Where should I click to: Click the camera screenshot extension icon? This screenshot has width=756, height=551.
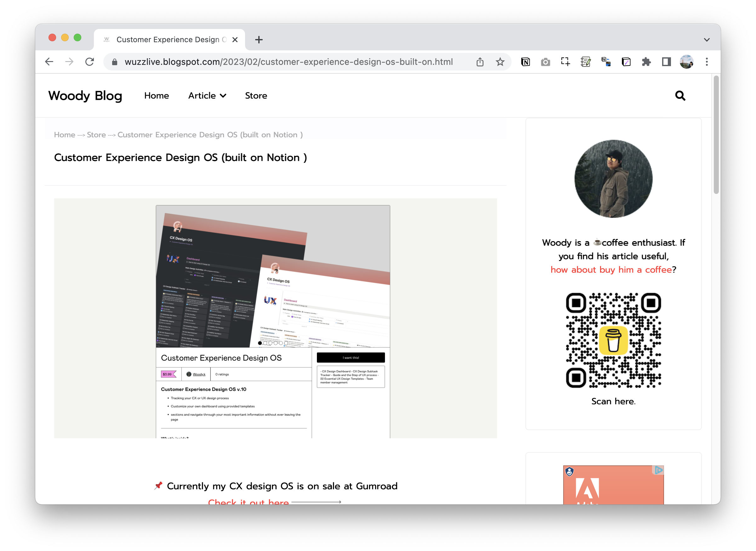[x=546, y=62]
